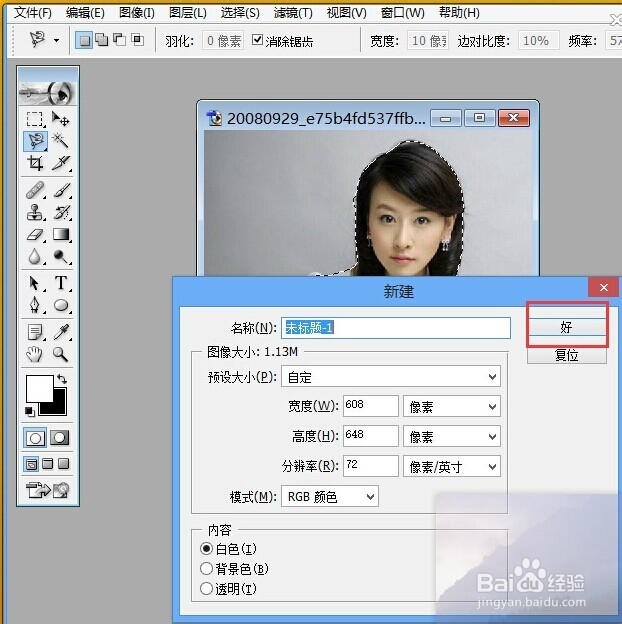Image resolution: width=622 pixels, height=624 pixels.
Task: Select the Slice tool
Action: 60,163
